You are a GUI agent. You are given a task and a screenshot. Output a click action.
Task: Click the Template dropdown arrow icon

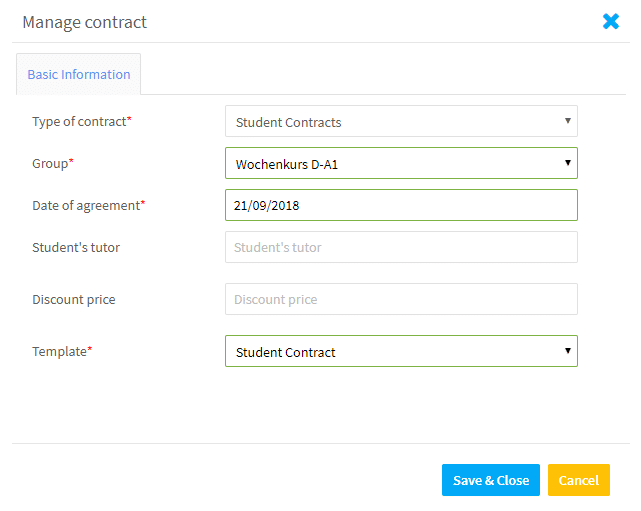567,350
